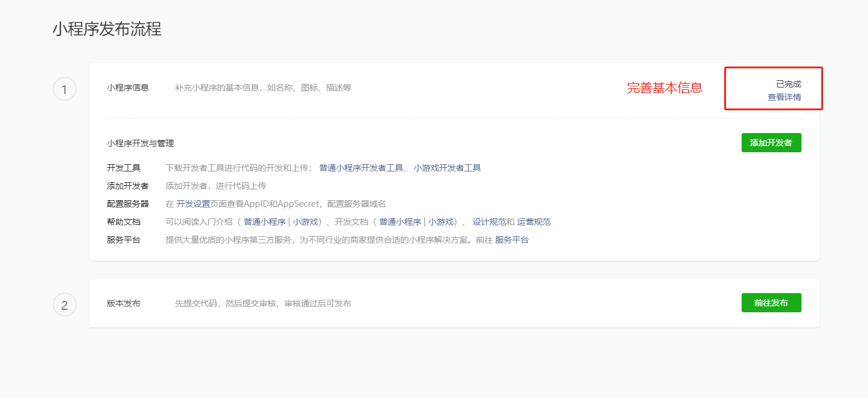Follow the blue 服务平台 link after 前往
This screenshot has width=868, height=398.
[512, 240]
